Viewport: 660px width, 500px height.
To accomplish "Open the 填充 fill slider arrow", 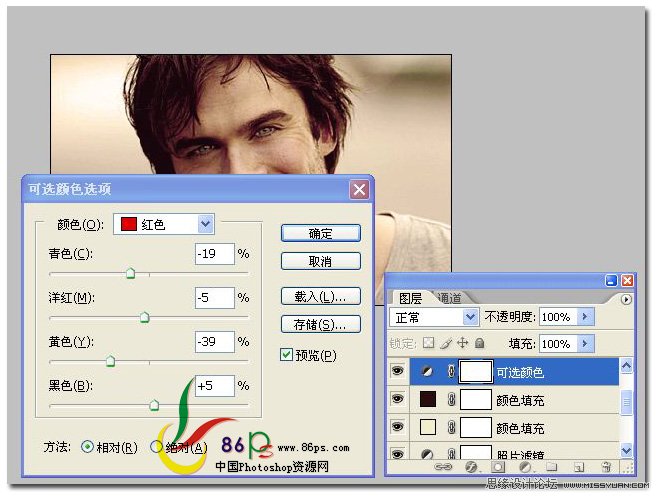I will pyautogui.click(x=585, y=344).
